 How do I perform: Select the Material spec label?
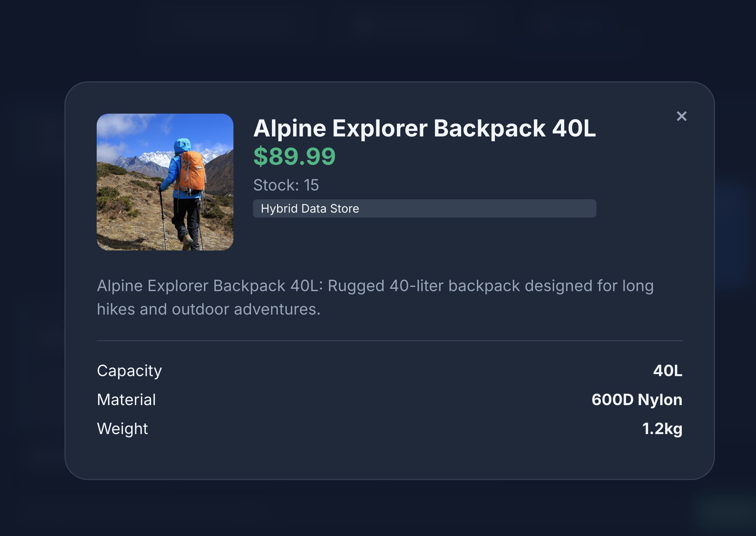126,400
